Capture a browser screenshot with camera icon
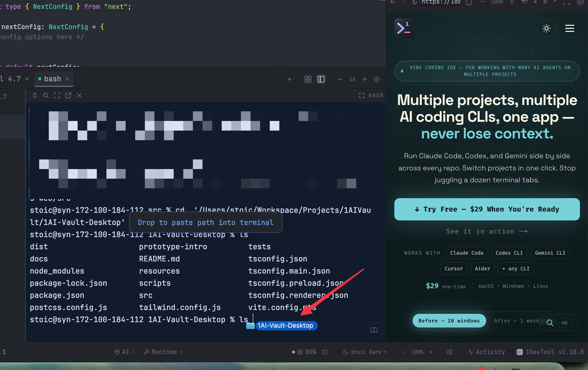 point(524,2)
